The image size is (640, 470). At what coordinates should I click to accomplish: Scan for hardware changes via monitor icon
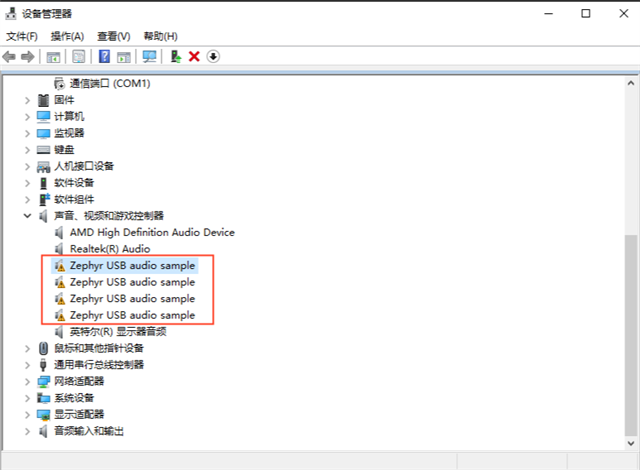(149, 56)
